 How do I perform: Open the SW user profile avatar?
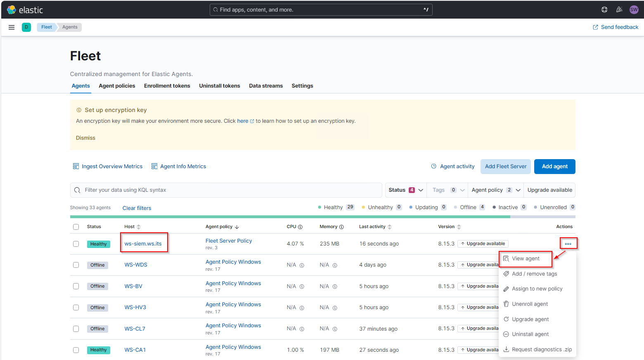634,10
